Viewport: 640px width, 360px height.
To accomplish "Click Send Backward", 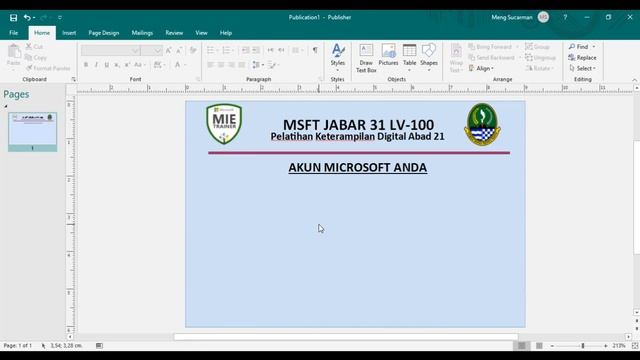I will click(491, 58).
